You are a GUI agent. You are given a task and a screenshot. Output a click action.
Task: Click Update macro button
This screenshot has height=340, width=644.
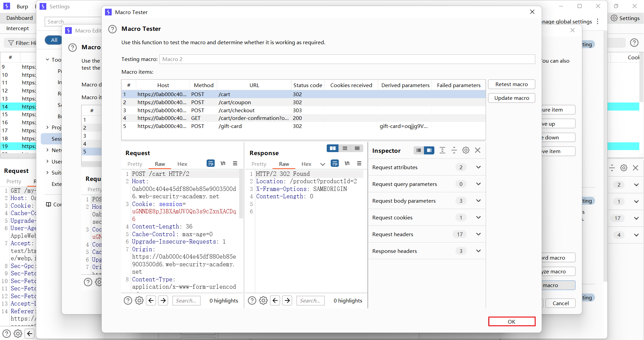tap(512, 98)
